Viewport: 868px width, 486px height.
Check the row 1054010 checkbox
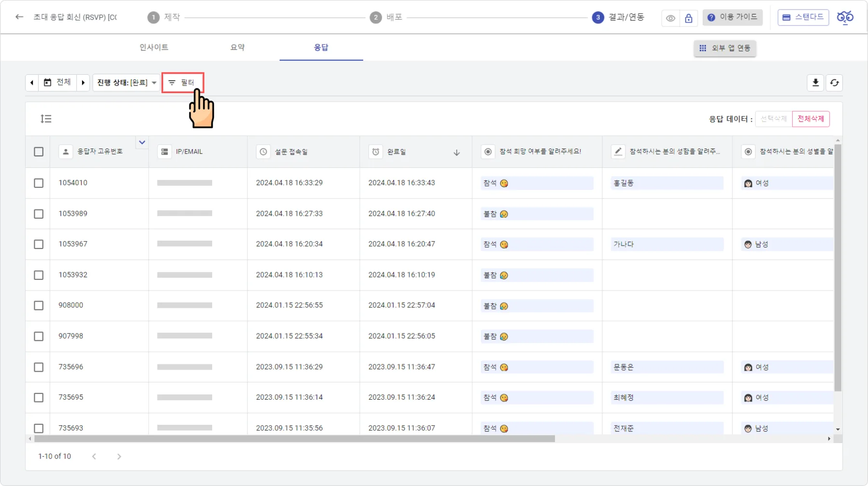pos(39,183)
